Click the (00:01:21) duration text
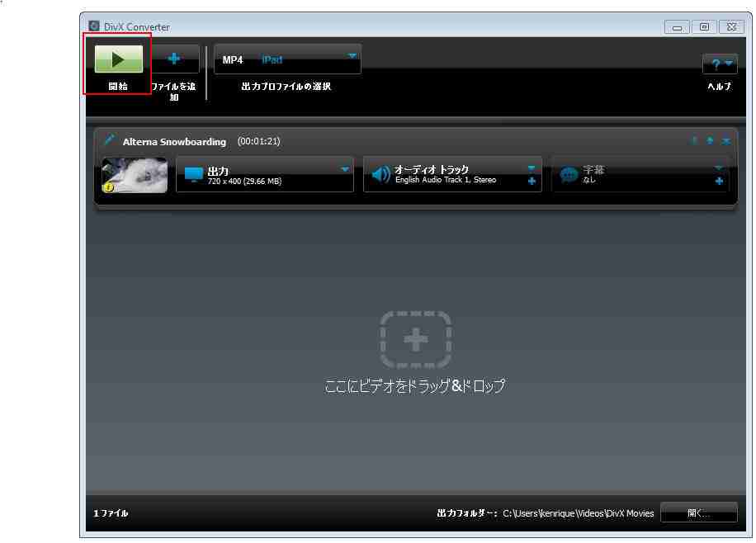Image resolution: width=756 pixels, height=543 pixels. (258, 141)
